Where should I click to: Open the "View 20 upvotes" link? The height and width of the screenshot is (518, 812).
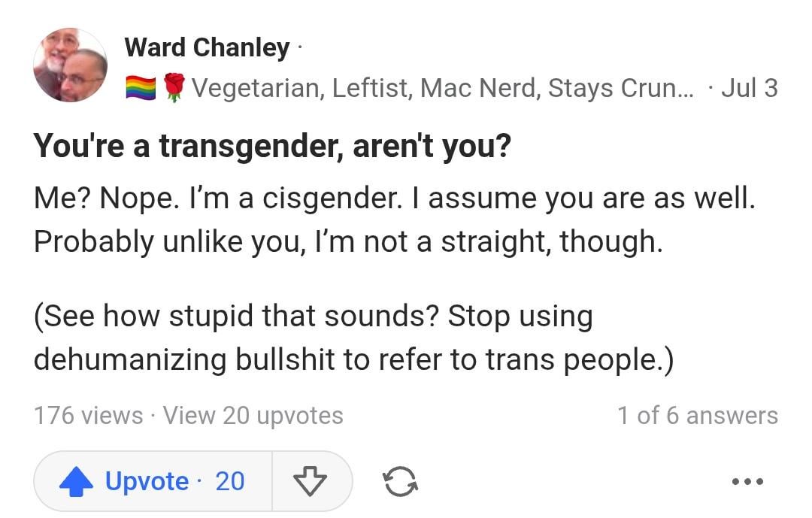[253, 415]
